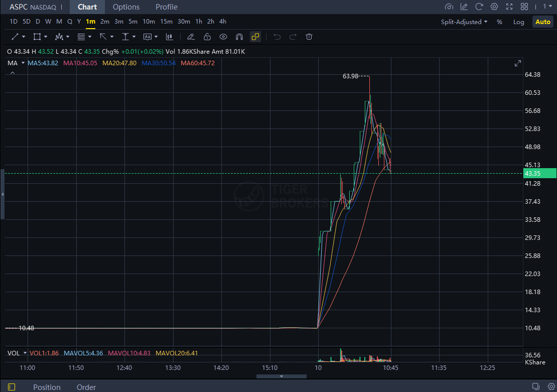Open the Fibonacci tool dropdown arrow
The width and height of the screenshot is (557, 392).
90,37
